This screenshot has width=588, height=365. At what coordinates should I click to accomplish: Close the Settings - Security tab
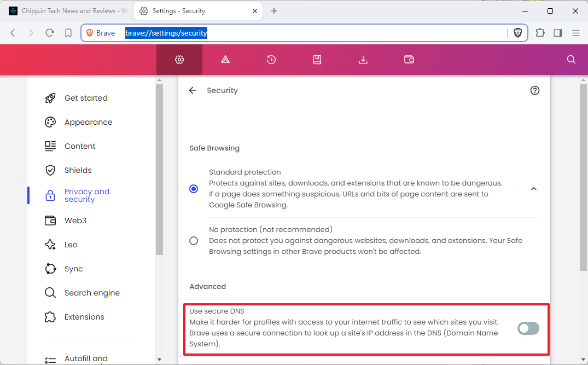(x=255, y=11)
